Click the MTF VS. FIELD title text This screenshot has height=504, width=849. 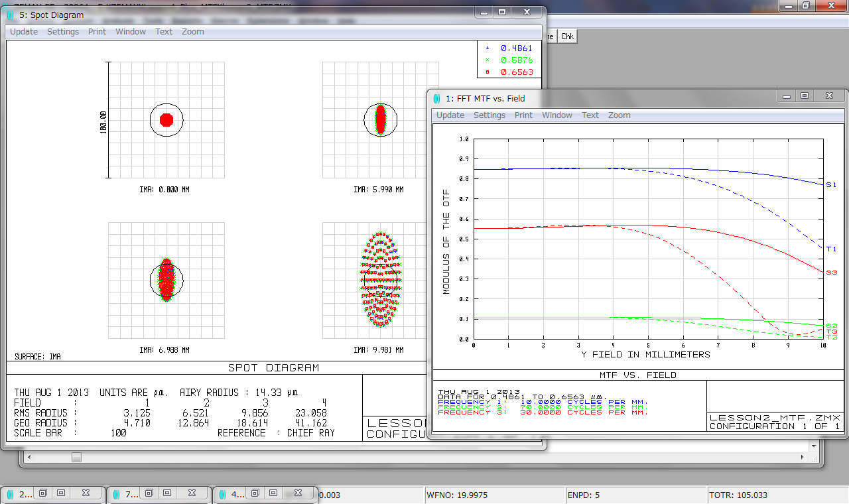tap(638, 375)
